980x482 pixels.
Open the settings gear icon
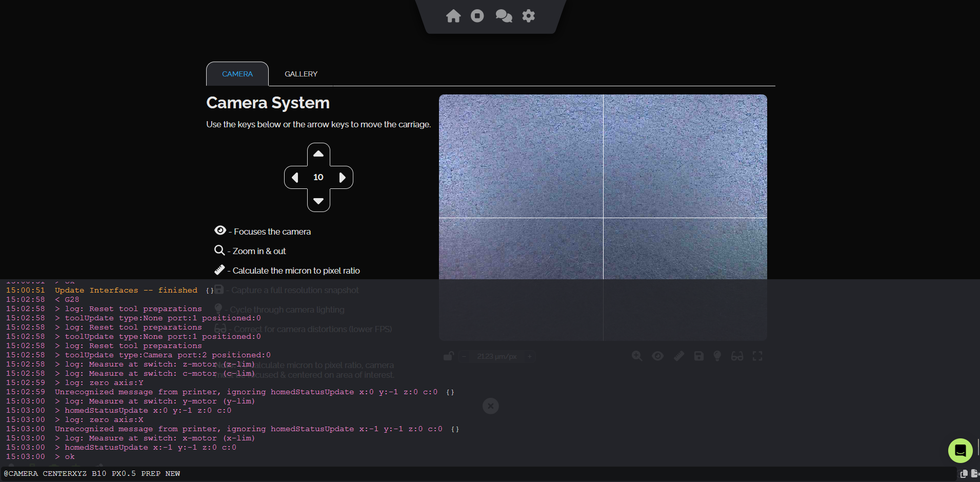[529, 16]
